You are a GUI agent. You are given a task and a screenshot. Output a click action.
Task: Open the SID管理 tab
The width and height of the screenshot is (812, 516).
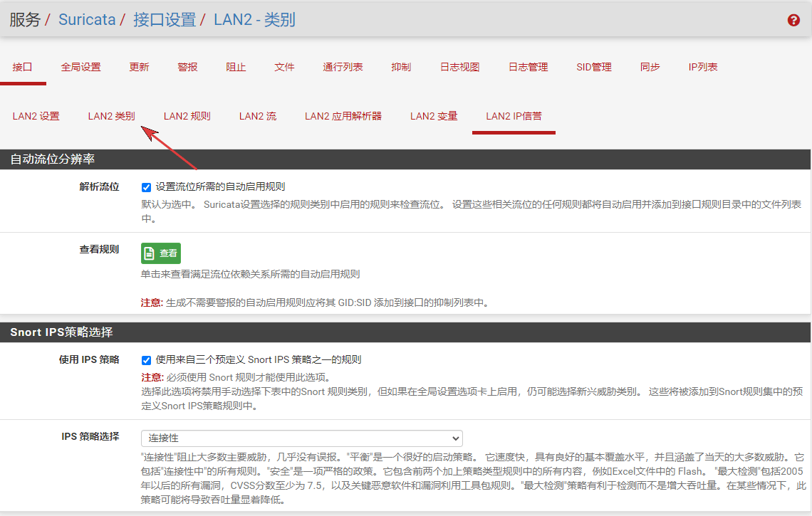(594, 67)
